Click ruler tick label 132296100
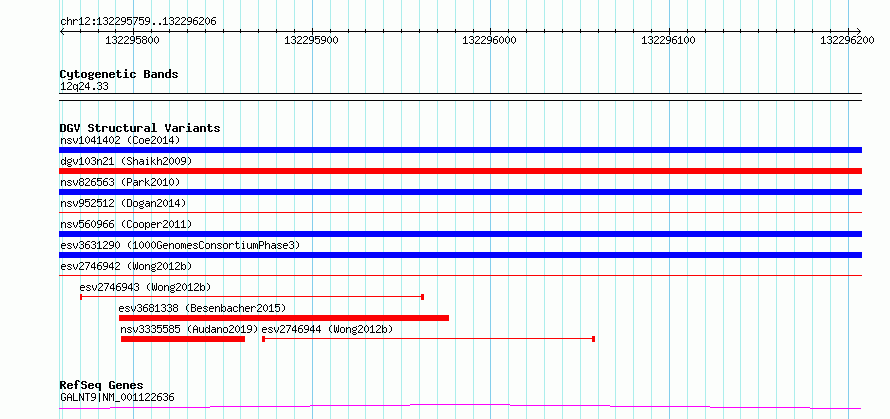This screenshot has height=419, width=890. tap(668, 40)
